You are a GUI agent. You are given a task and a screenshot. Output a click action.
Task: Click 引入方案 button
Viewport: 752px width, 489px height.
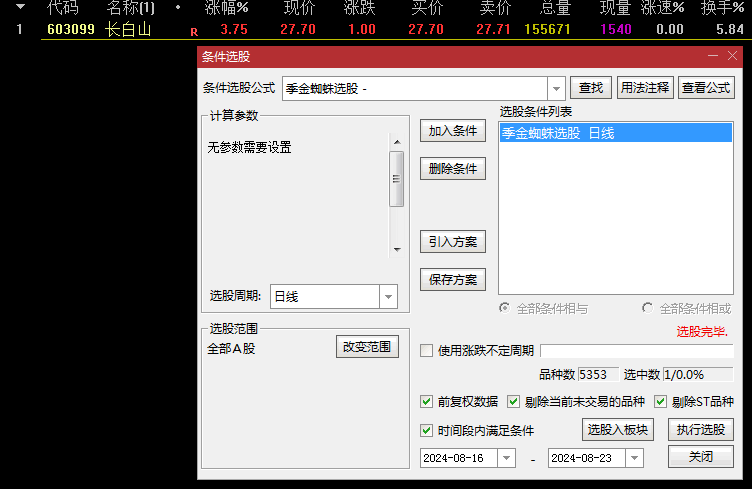[x=453, y=242]
